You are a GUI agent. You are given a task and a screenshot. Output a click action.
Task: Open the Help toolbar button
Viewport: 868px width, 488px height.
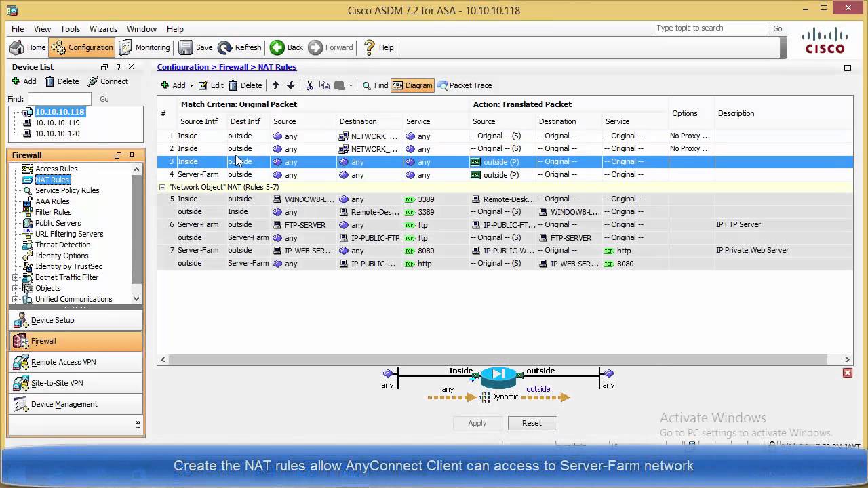(x=378, y=47)
